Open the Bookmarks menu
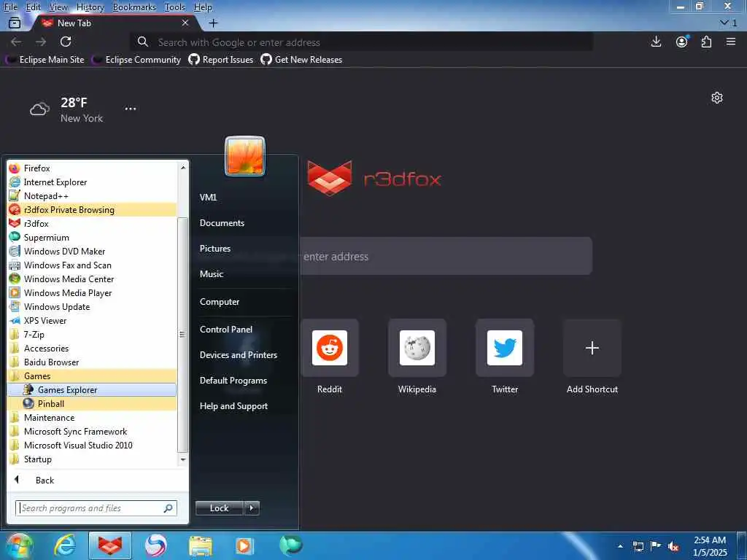Image resolution: width=747 pixels, height=560 pixels. 134,7
